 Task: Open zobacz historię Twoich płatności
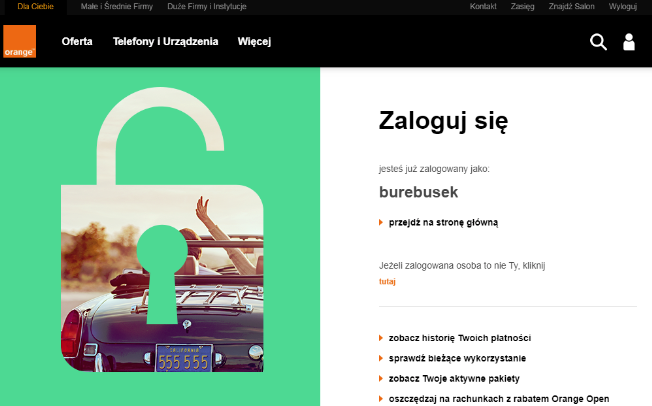pos(460,338)
